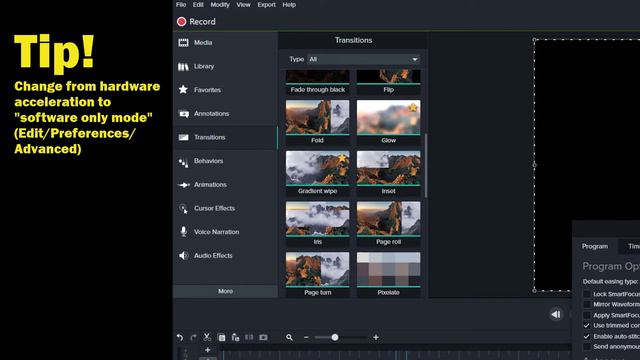The height and width of the screenshot is (360, 640).
Task: Open the View menu
Action: click(243, 4)
